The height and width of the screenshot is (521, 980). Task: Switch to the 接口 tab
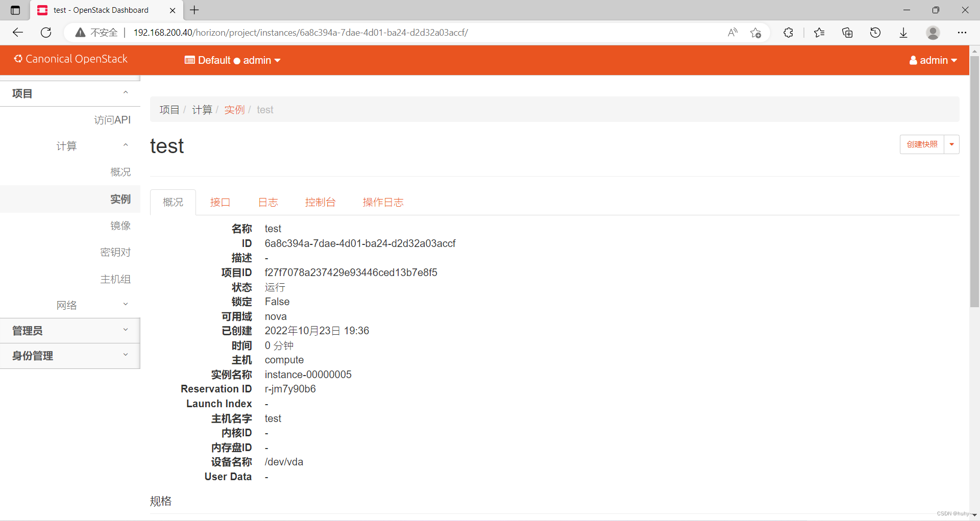click(x=220, y=202)
